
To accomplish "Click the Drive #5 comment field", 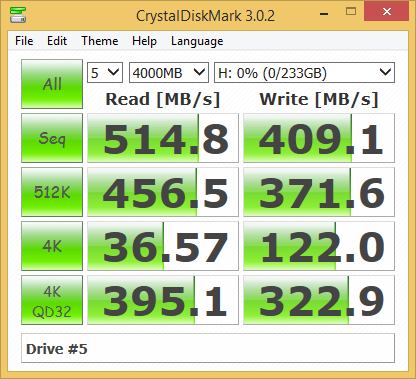I will click(x=208, y=348).
